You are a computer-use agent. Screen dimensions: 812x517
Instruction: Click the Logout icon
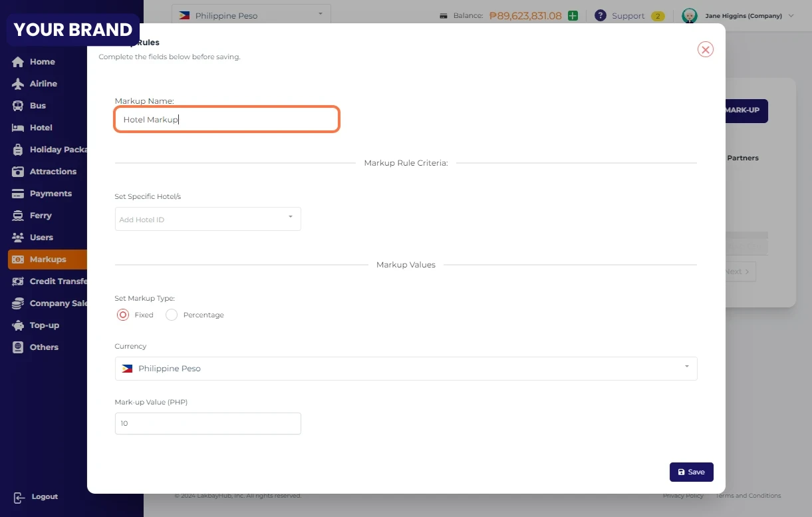tap(19, 497)
